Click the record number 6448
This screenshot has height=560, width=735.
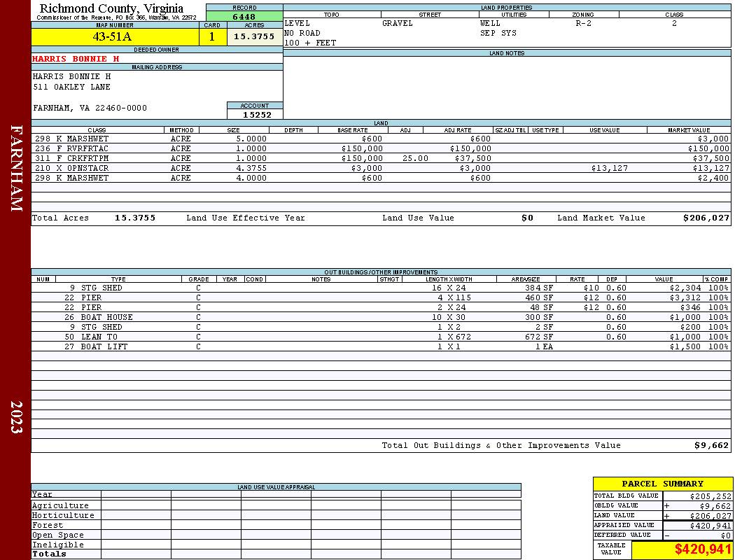coord(244,17)
